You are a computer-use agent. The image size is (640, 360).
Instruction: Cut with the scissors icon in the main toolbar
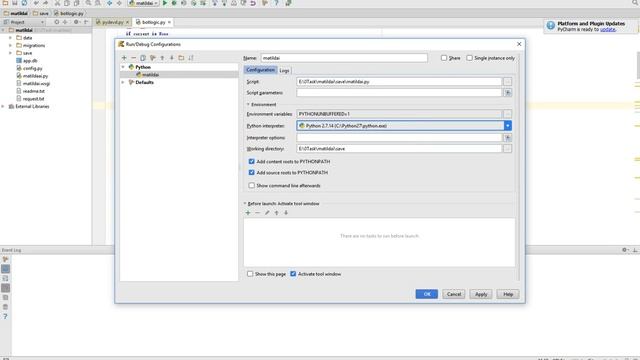(x=57, y=3)
